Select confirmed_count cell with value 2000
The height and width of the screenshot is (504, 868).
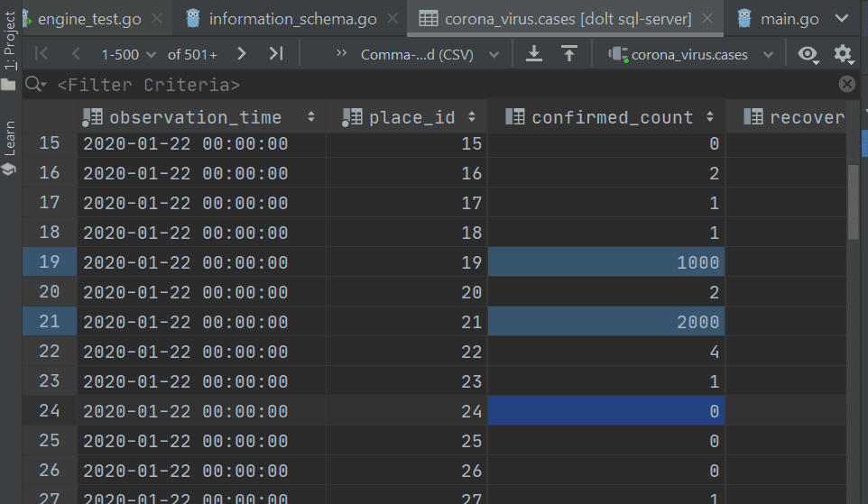tap(606, 322)
